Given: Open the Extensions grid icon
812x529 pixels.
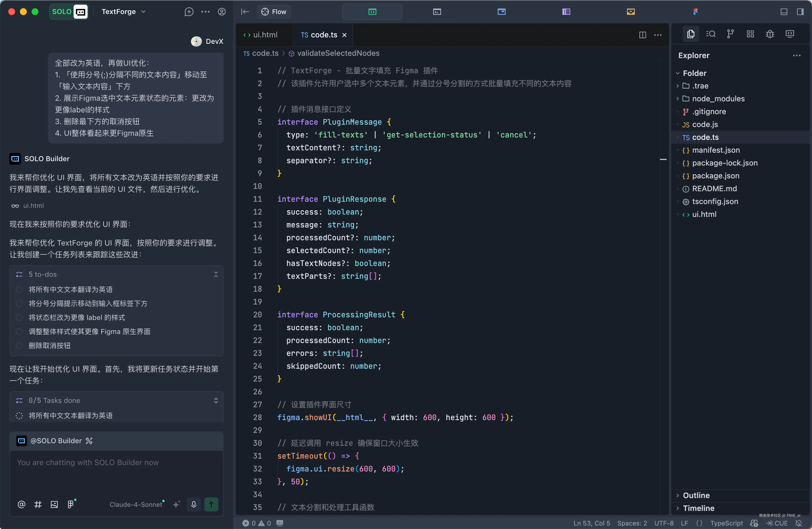Looking at the screenshot, I should pos(750,34).
